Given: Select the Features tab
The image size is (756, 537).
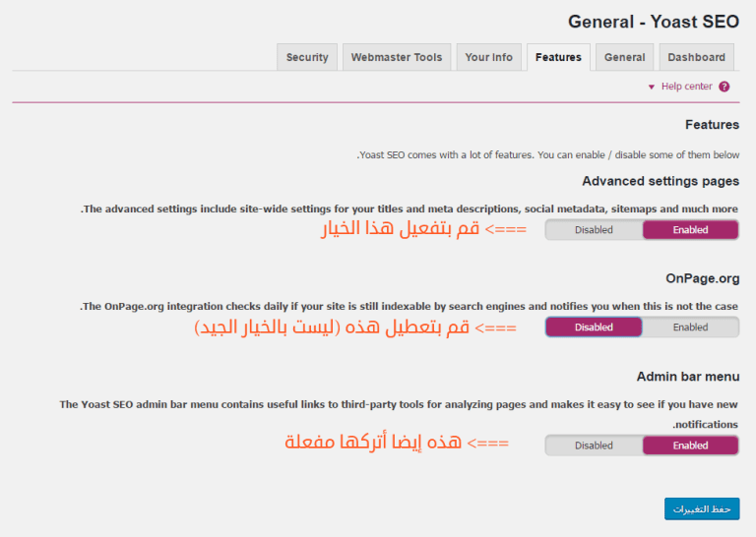Looking at the screenshot, I should click(x=558, y=57).
